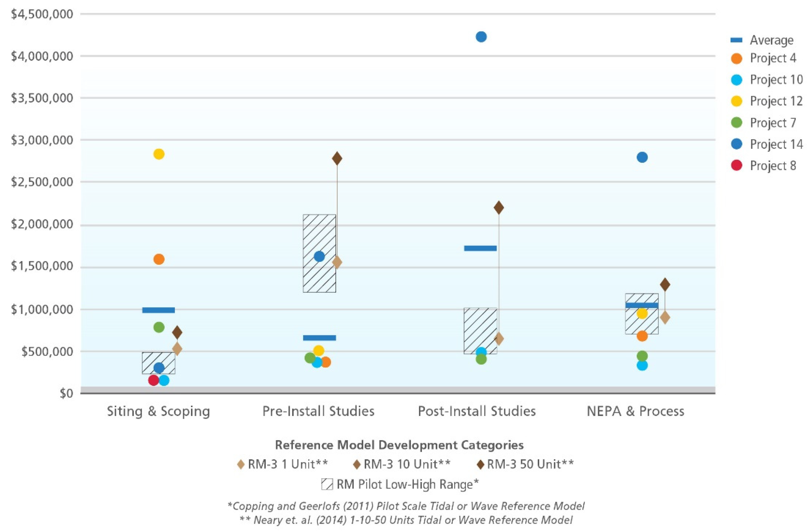
Task: Click the RM-3 50 Unit diamond legend icon
Action: click(x=481, y=465)
